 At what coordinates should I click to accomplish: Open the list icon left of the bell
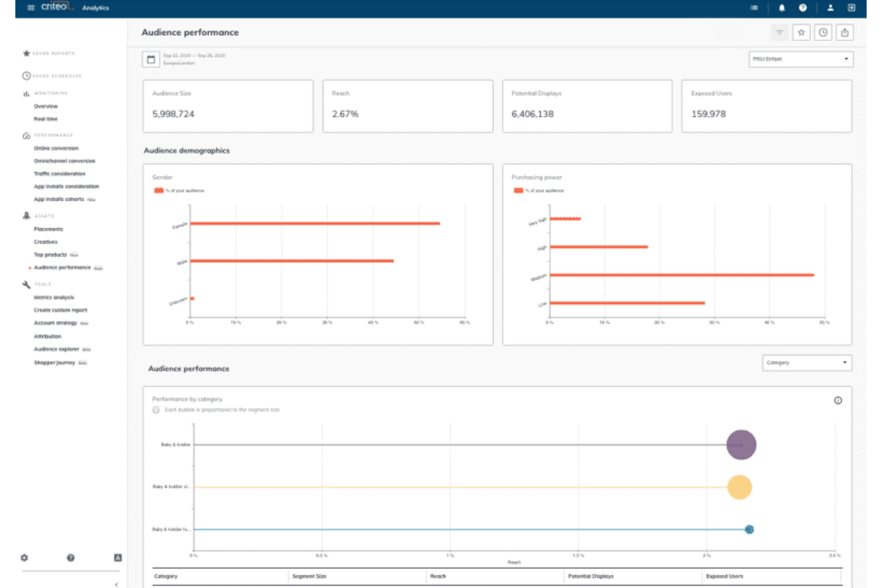[754, 8]
